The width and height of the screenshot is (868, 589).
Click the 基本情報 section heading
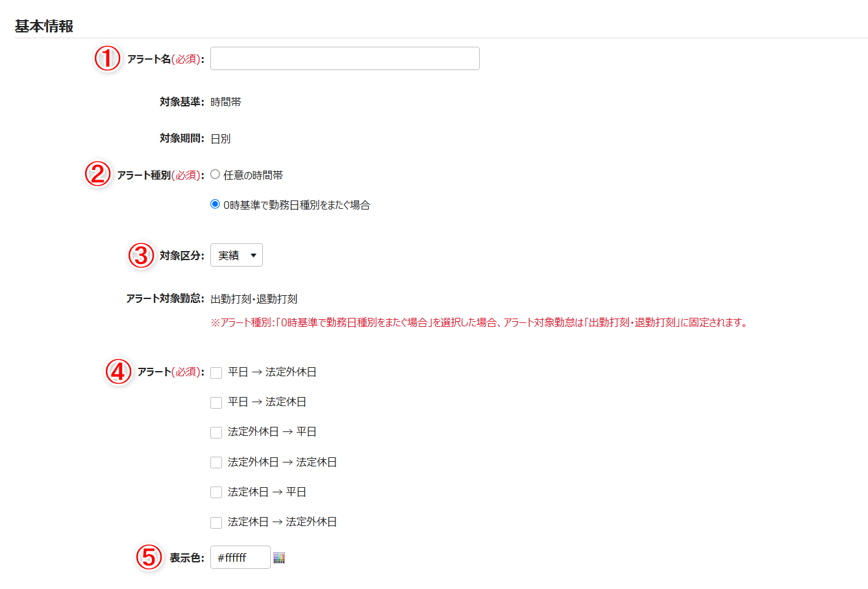pyautogui.click(x=44, y=26)
